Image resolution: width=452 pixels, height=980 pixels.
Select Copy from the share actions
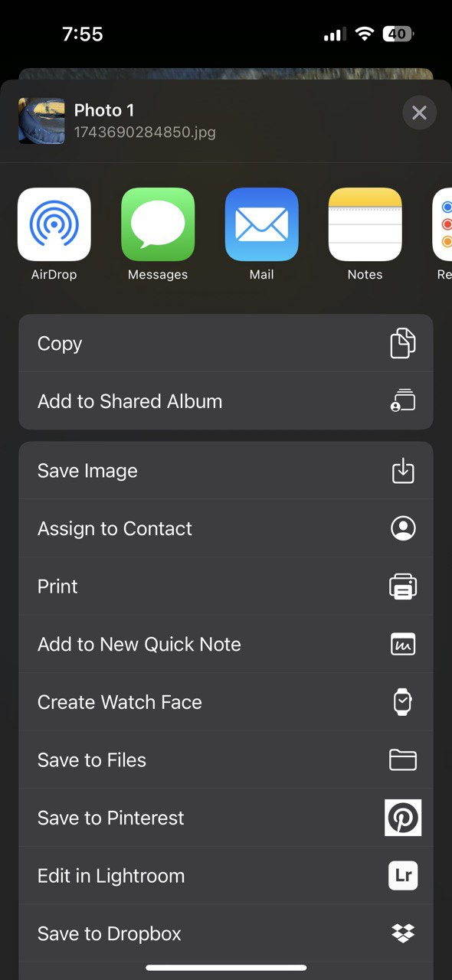(x=226, y=343)
